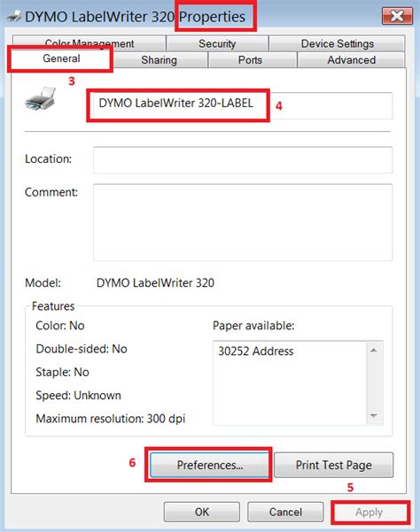Click the Double-sided: No text
The height and width of the screenshot is (532, 420).
82,349
